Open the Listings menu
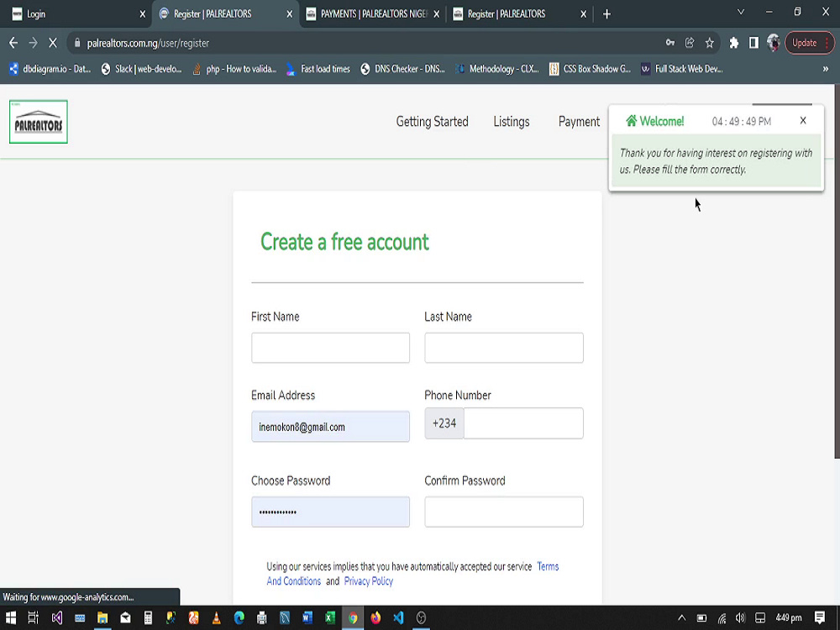The height and width of the screenshot is (630, 840). [x=511, y=122]
